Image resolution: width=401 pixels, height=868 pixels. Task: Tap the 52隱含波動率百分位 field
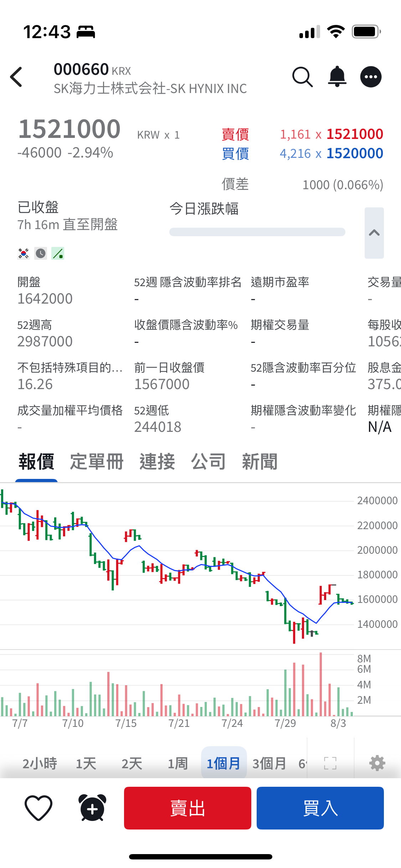tap(303, 376)
